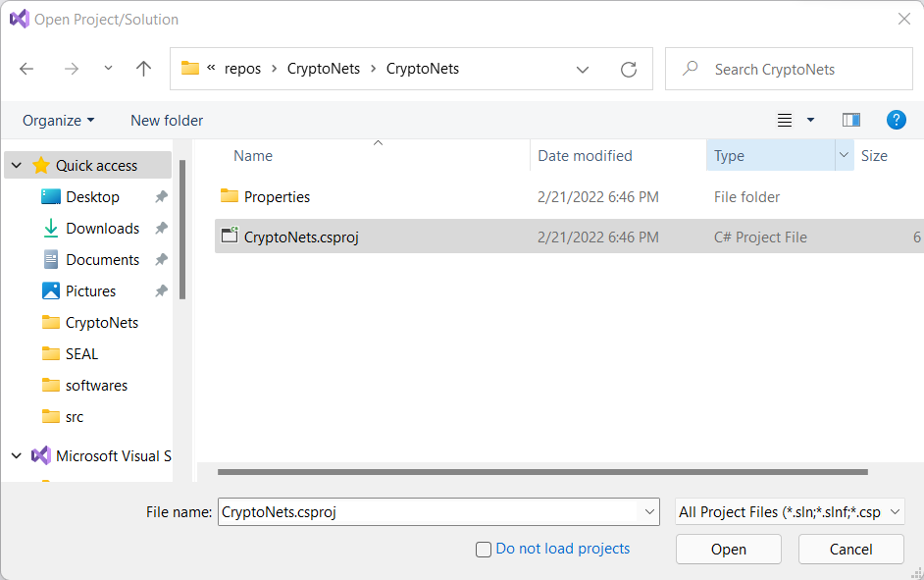Collapse the Quick access tree node
Screen dimensions: 924x580
pyautogui.click(x=17, y=166)
